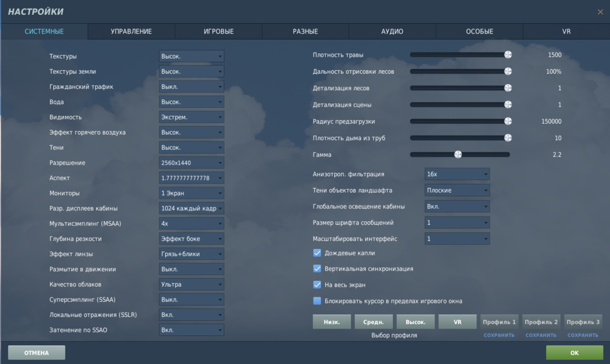Expand Масштабировать интерфейс dropdown
610x364 pixels.
[x=457, y=238]
